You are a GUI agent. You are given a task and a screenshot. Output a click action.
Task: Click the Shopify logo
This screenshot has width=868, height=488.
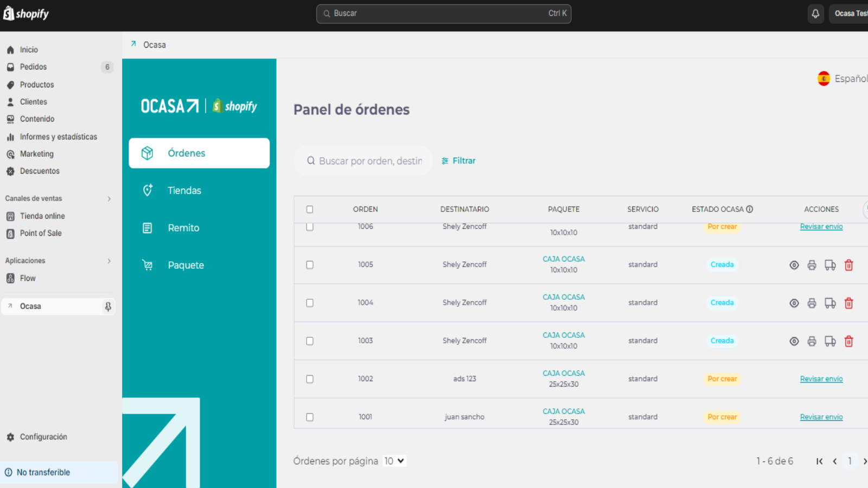[26, 14]
